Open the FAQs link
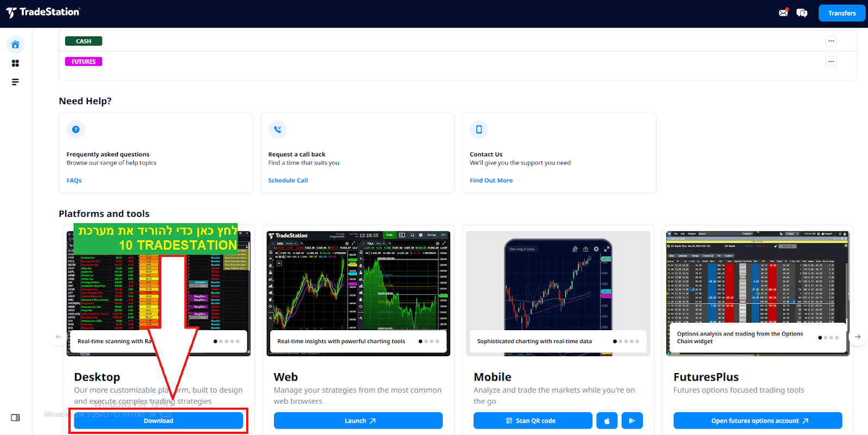 click(74, 180)
